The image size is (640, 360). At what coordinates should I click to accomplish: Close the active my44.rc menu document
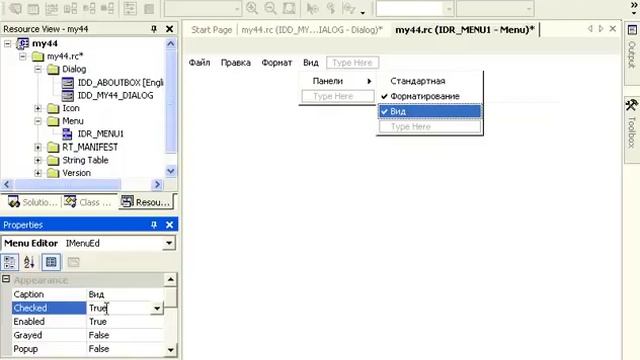pyautogui.click(x=613, y=29)
